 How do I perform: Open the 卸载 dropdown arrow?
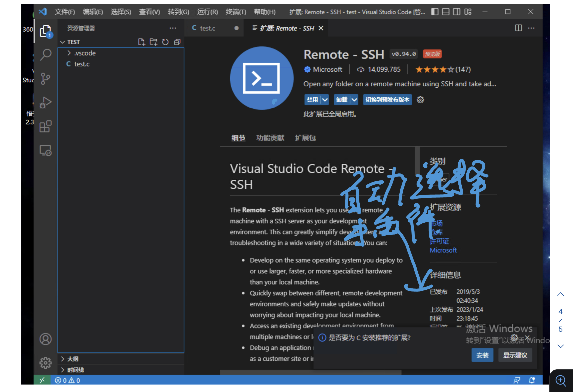[x=355, y=100]
